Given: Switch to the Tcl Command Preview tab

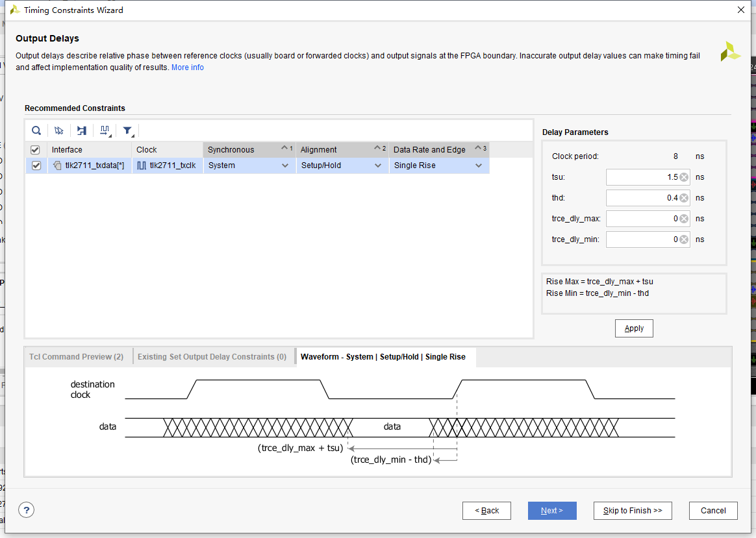Looking at the screenshot, I should (x=76, y=356).
